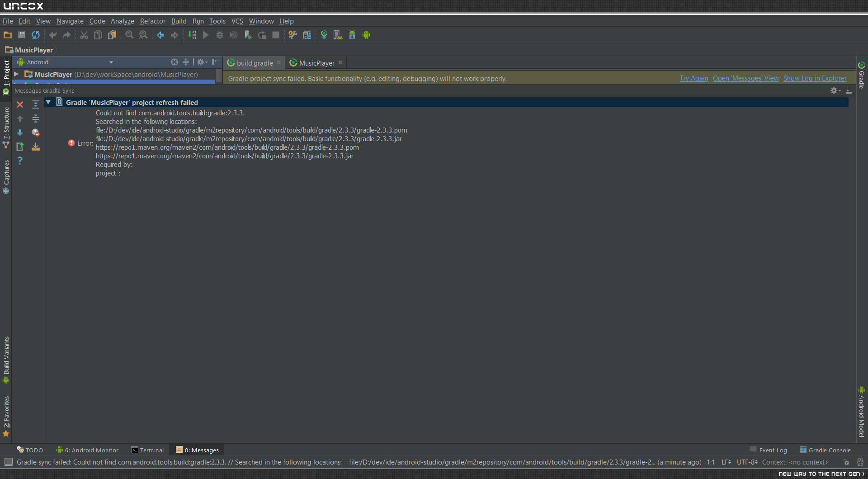Open Messages panel gear settings dropdown
This screenshot has width=868, height=479.
point(835,90)
